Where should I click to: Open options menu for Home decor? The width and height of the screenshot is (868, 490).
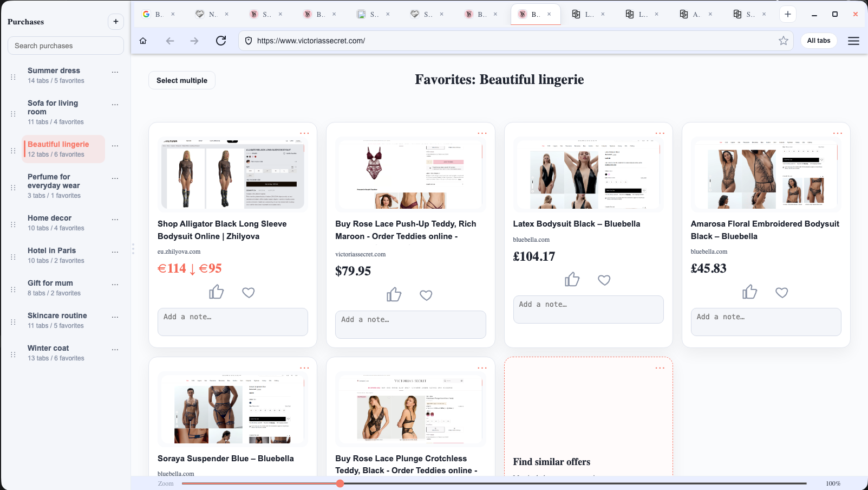click(115, 219)
